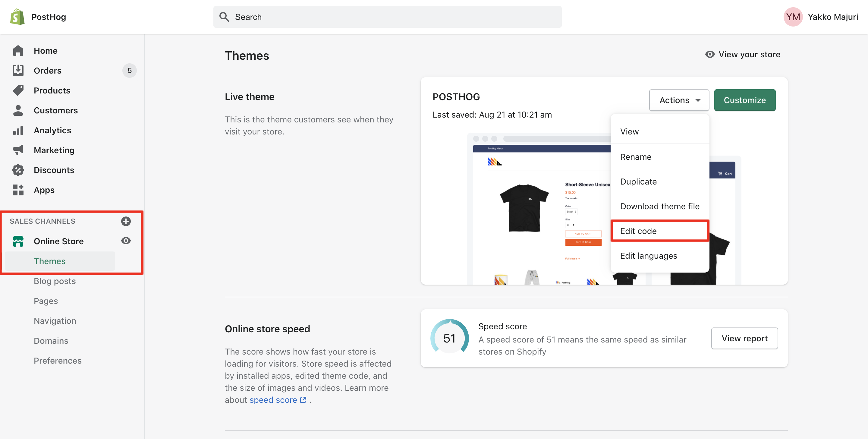Open the Online Store storefront icon

click(x=18, y=241)
